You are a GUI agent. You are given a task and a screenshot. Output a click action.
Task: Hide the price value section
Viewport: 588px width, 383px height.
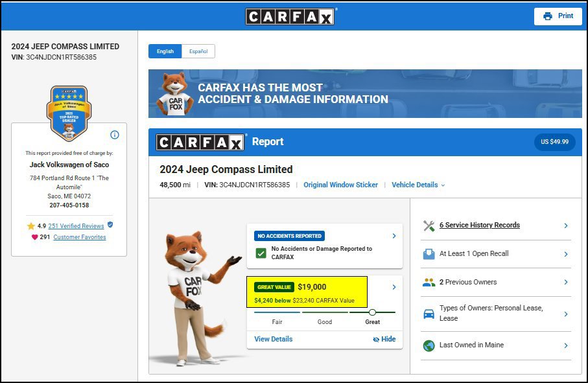coord(384,339)
